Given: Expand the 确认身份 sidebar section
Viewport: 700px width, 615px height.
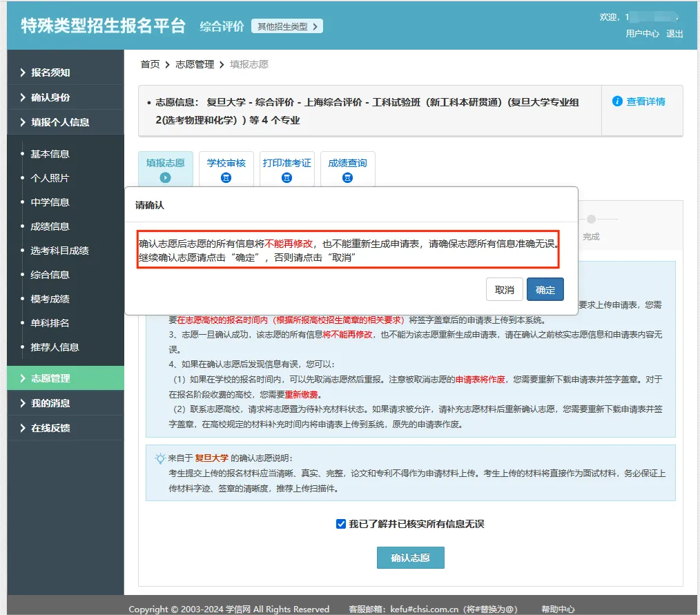Looking at the screenshot, I should click(x=50, y=97).
